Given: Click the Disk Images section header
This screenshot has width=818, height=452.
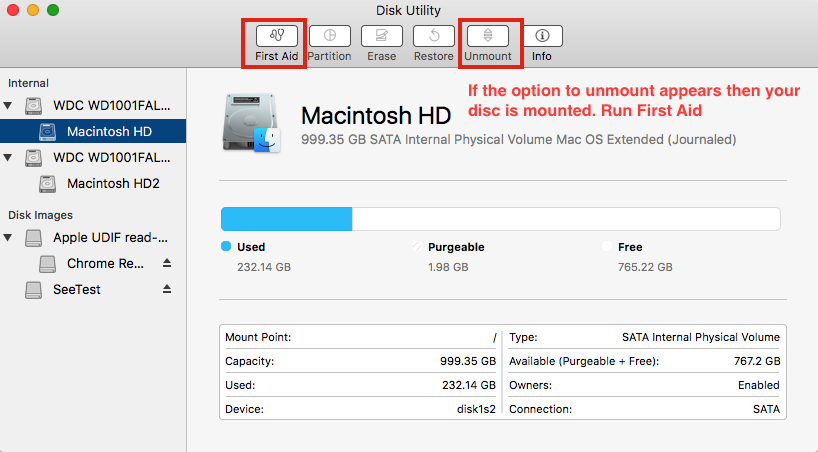Looking at the screenshot, I should [40, 215].
